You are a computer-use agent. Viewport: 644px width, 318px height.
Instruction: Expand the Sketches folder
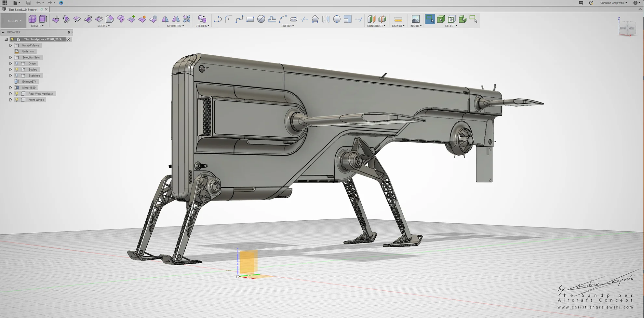click(11, 76)
